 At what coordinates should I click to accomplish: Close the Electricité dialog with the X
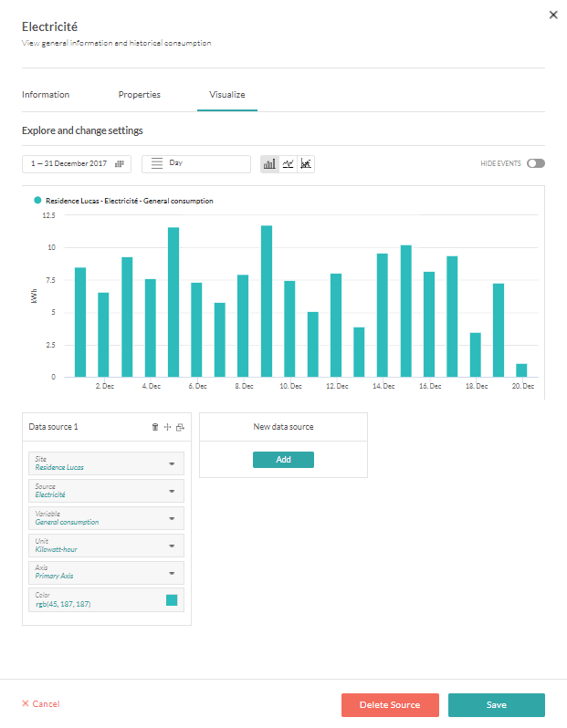pyautogui.click(x=553, y=16)
